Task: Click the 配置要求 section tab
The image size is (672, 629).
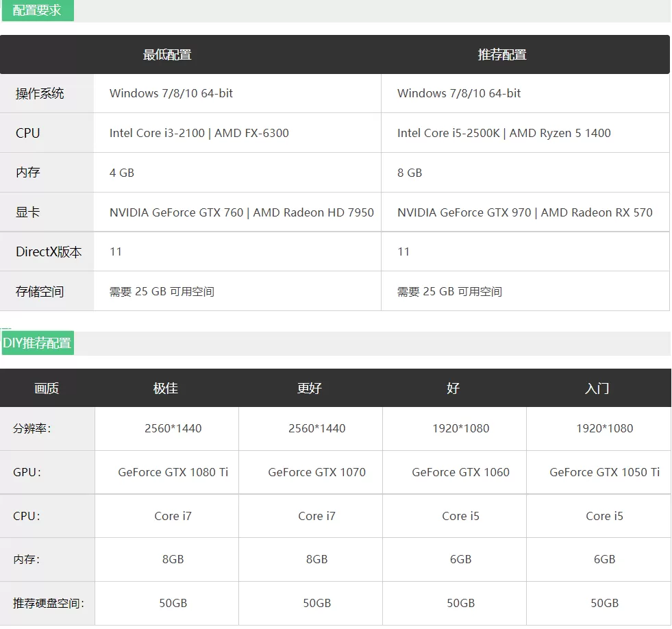Action: pyautogui.click(x=38, y=10)
